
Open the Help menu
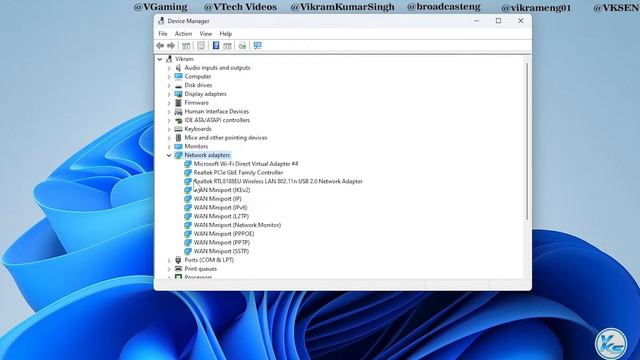coord(226,34)
